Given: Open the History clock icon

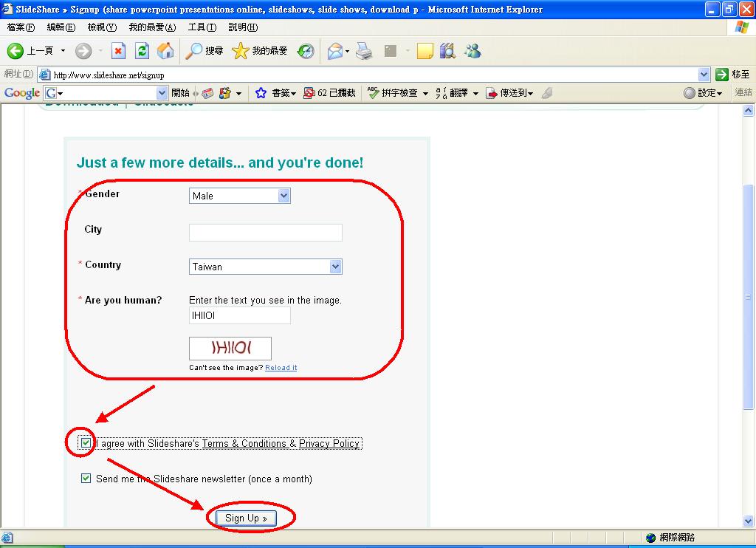Looking at the screenshot, I should click(306, 51).
